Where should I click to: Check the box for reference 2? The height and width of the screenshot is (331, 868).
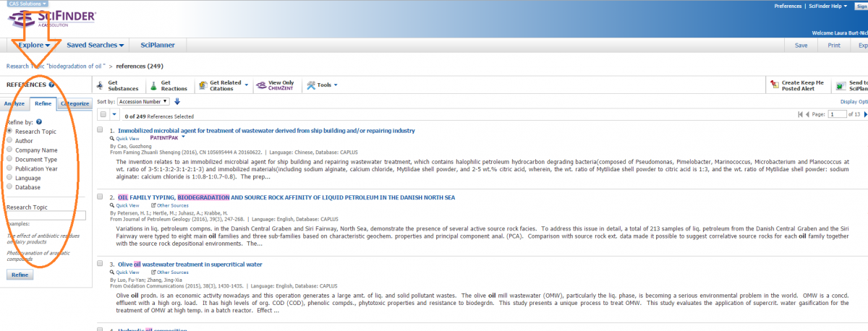pyautogui.click(x=100, y=197)
